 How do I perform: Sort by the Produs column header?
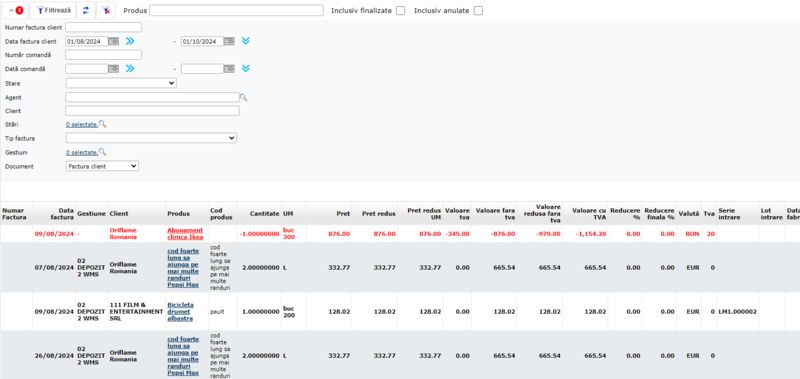coord(178,214)
